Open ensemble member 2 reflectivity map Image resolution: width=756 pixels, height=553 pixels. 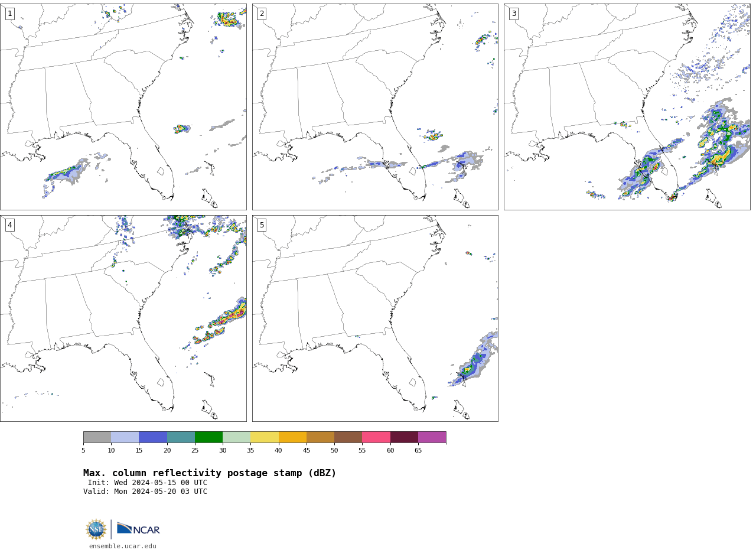tap(375, 107)
